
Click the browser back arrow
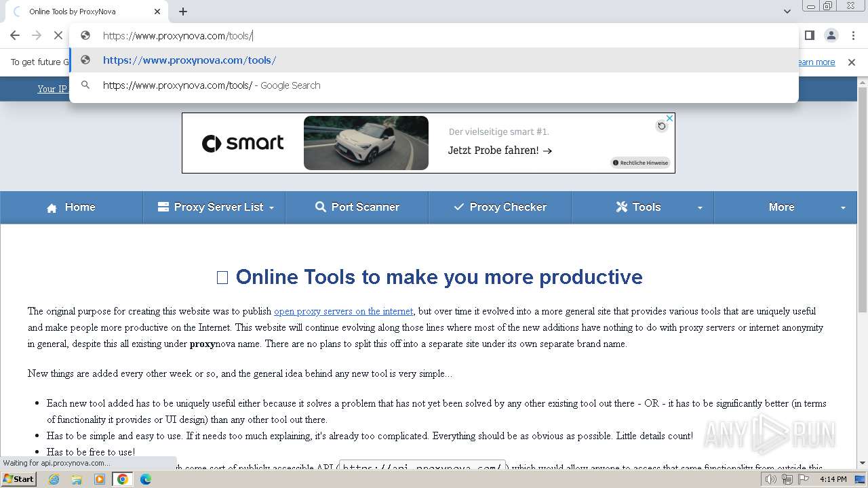pyautogui.click(x=15, y=35)
